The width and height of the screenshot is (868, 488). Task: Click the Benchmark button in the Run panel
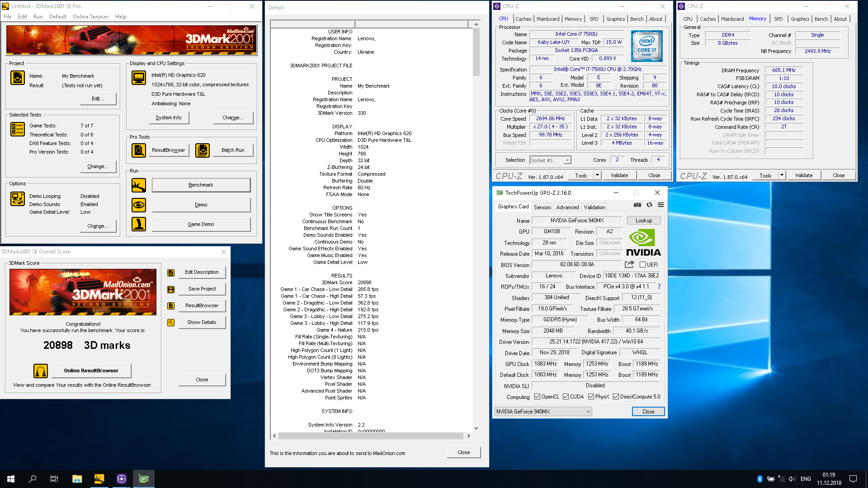click(x=201, y=185)
